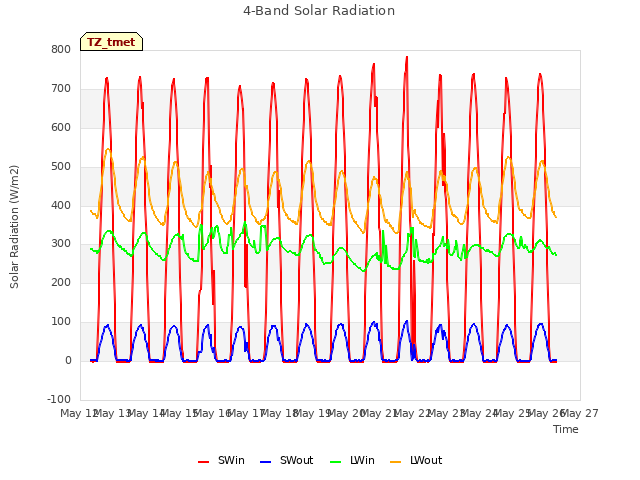640x480 pixels.
Task: Click the 200 y-axis tick label
Action: [61, 282]
